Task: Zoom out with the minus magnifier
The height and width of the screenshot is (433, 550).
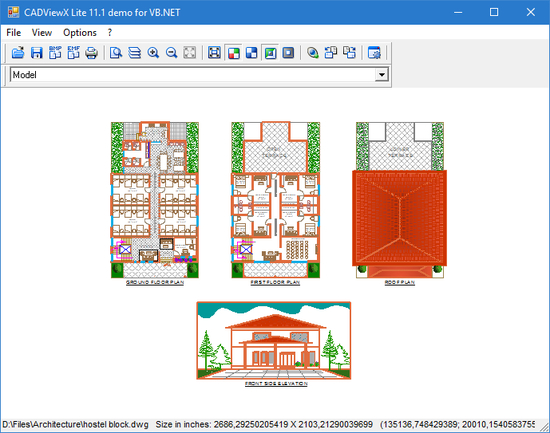Action: [x=171, y=53]
